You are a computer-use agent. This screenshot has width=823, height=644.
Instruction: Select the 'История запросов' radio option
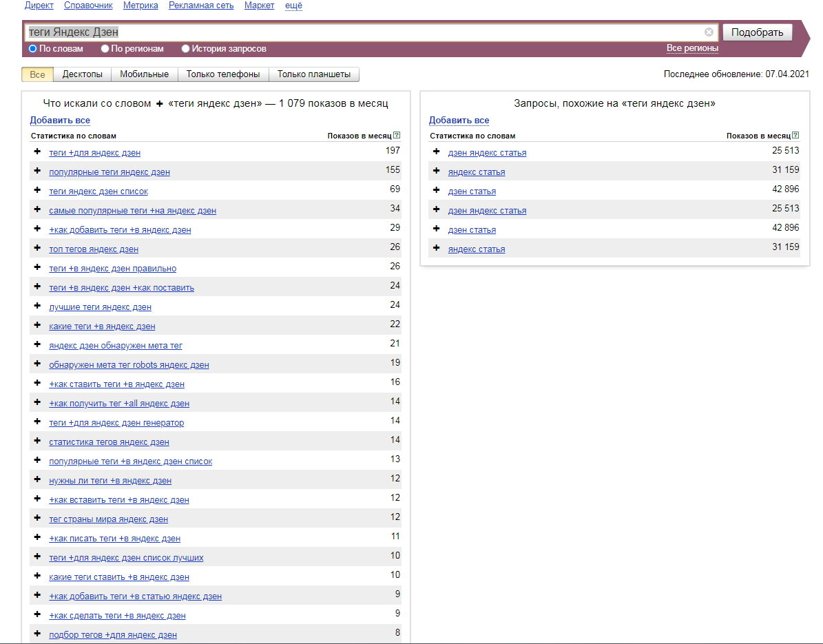click(185, 48)
